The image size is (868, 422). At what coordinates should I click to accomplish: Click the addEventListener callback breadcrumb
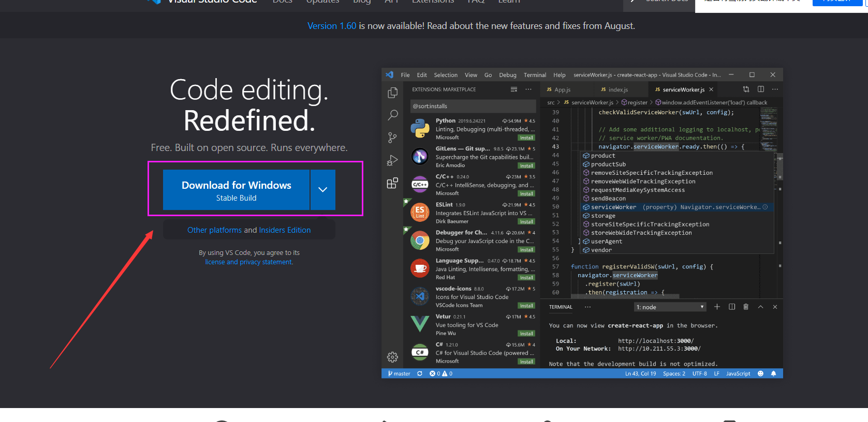[711, 102]
